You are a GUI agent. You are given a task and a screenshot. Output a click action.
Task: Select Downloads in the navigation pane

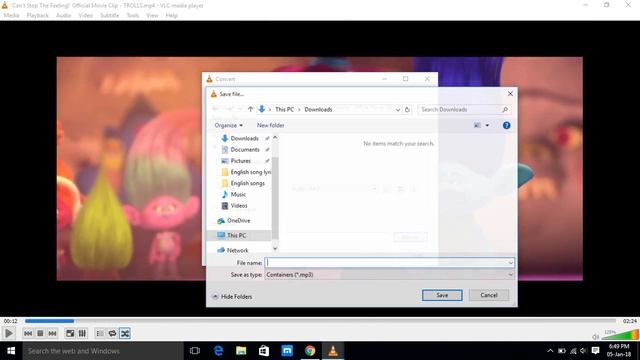click(244, 138)
